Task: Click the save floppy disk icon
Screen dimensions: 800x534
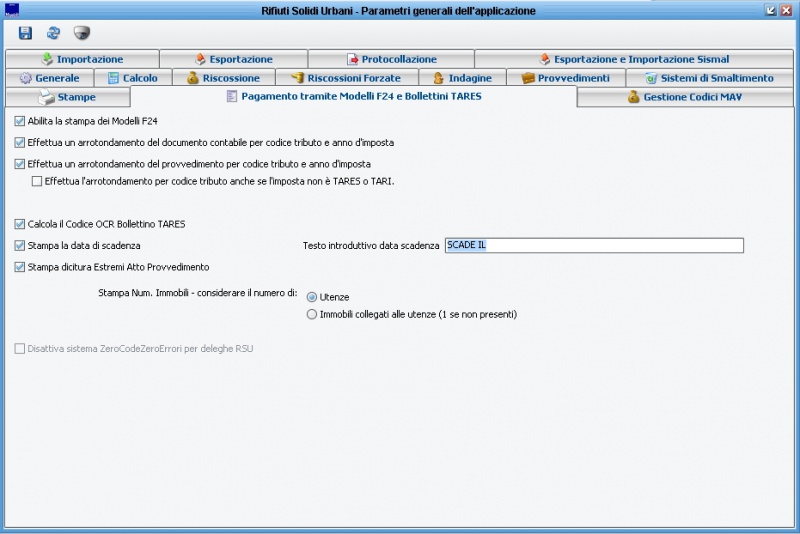Action: (25, 33)
